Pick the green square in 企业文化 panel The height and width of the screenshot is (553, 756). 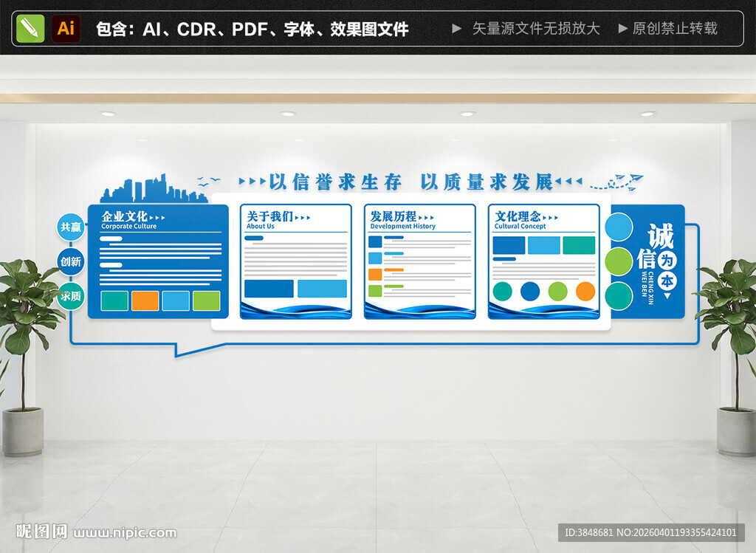pyautogui.click(x=207, y=300)
